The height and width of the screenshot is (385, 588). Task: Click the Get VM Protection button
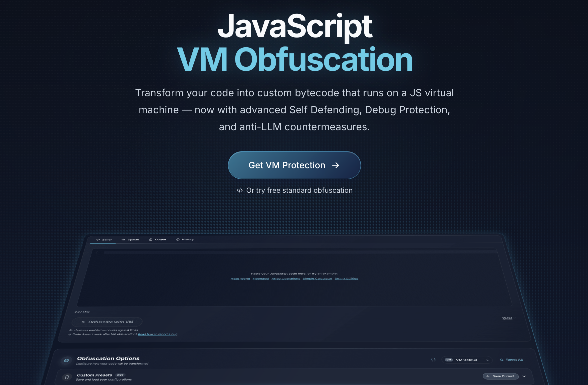(x=294, y=165)
